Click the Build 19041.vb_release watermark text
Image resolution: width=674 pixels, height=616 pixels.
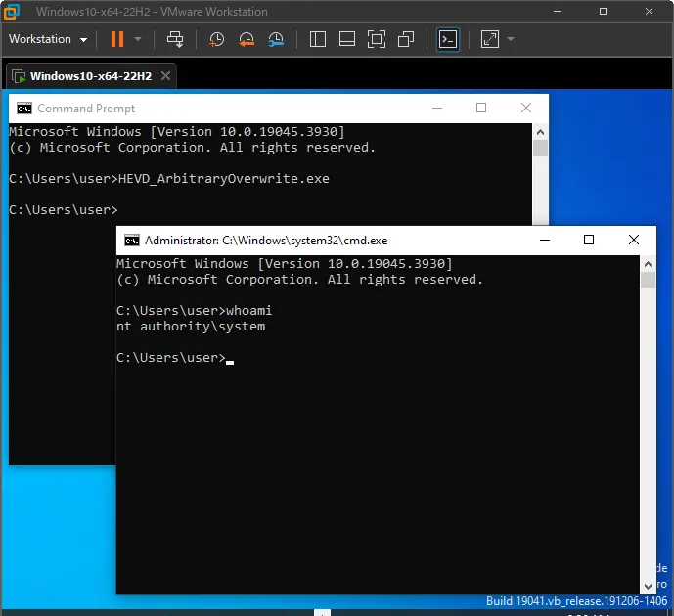click(576, 601)
